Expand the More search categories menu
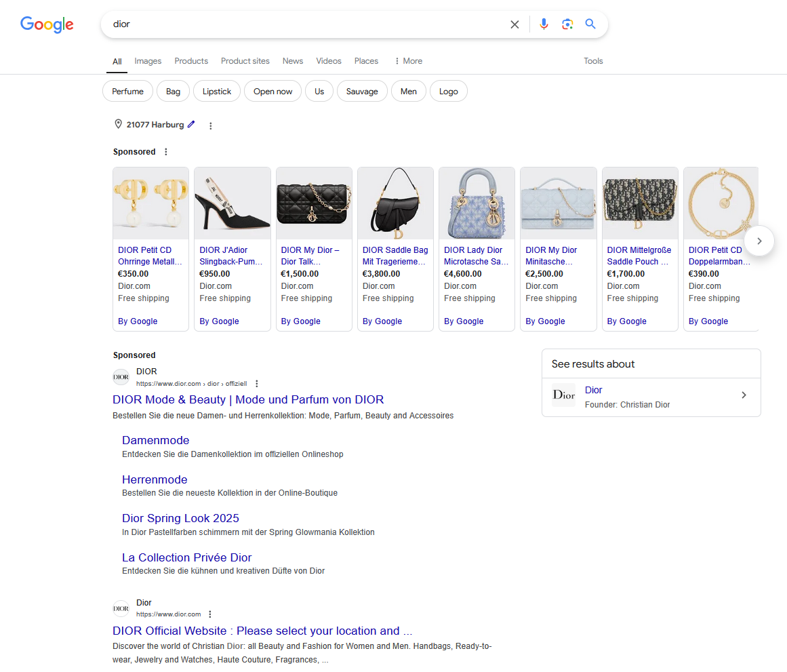787x672 pixels. click(408, 61)
